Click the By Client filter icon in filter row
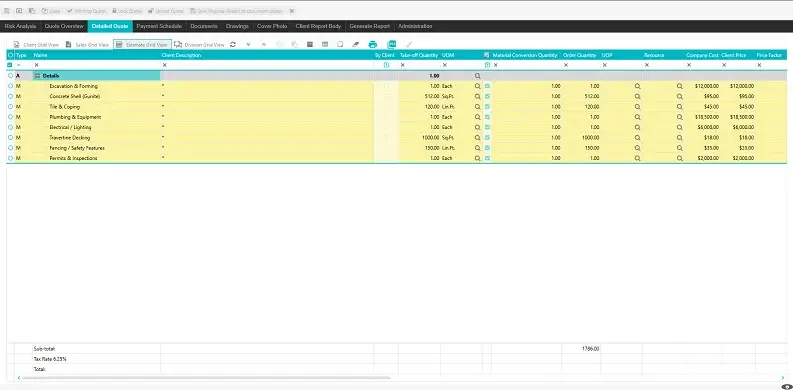The image size is (793, 390). (386, 65)
